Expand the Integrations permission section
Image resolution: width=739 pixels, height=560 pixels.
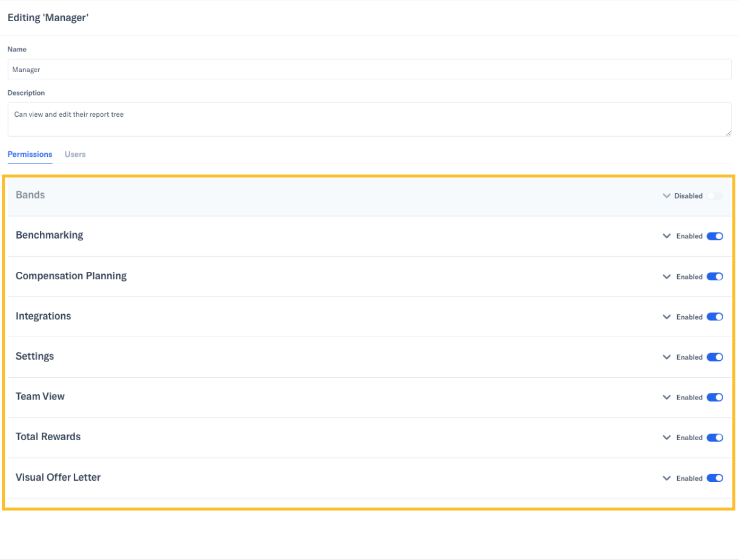tap(666, 317)
